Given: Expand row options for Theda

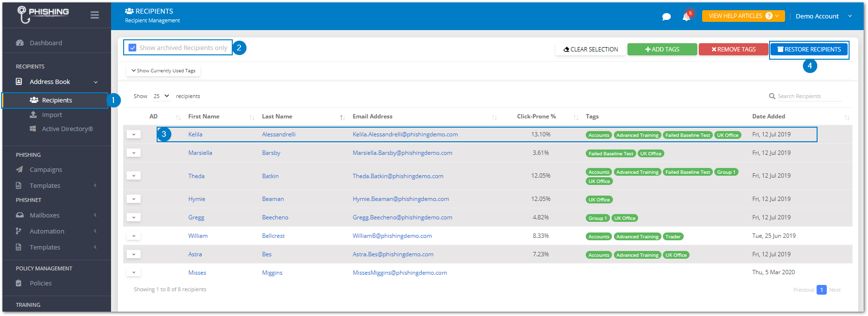Looking at the screenshot, I should (x=134, y=176).
